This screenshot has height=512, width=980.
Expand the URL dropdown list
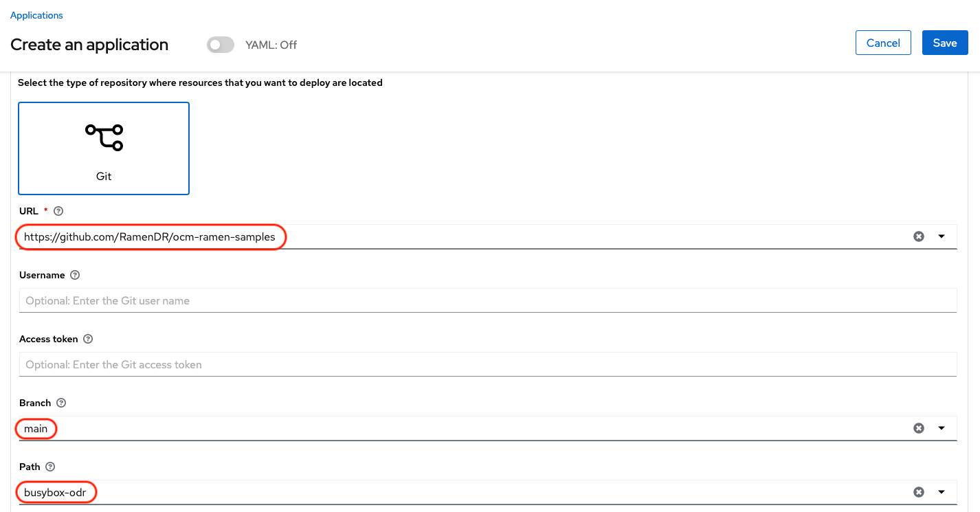coord(942,236)
